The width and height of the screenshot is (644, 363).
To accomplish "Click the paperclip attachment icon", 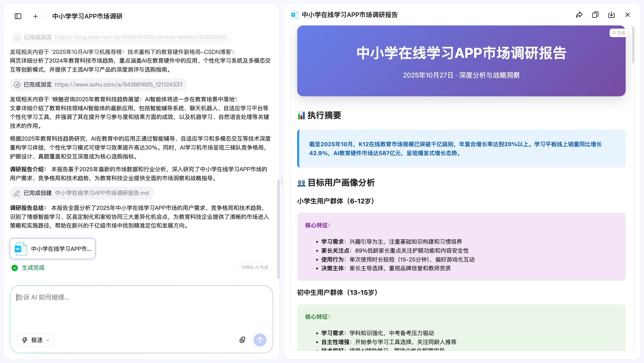I will [x=242, y=340].
